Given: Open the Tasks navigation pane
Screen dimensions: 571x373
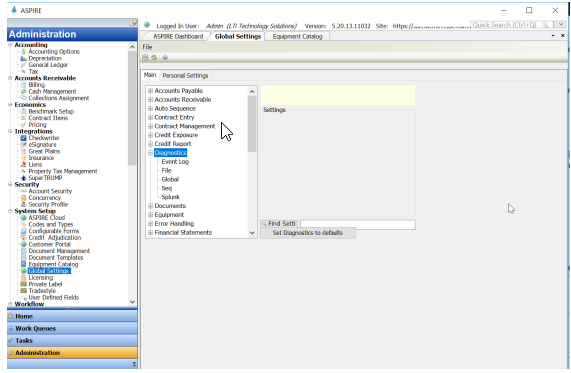Looking at the screenshot, I should (x=72, y=341).
